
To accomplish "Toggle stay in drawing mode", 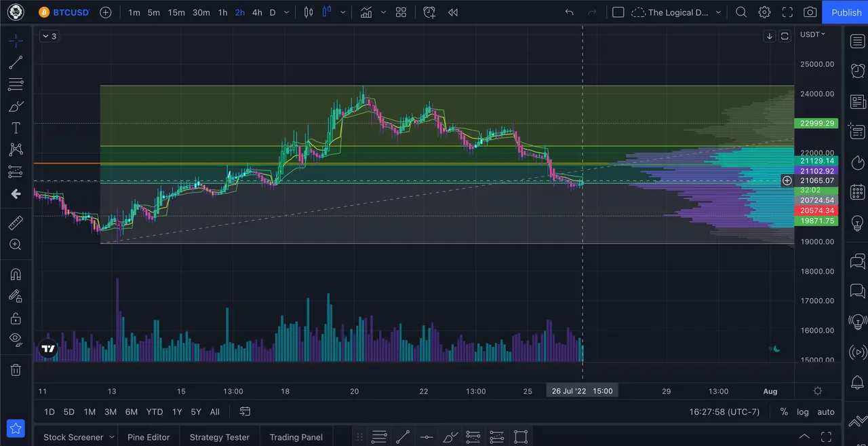I will 16,296.
